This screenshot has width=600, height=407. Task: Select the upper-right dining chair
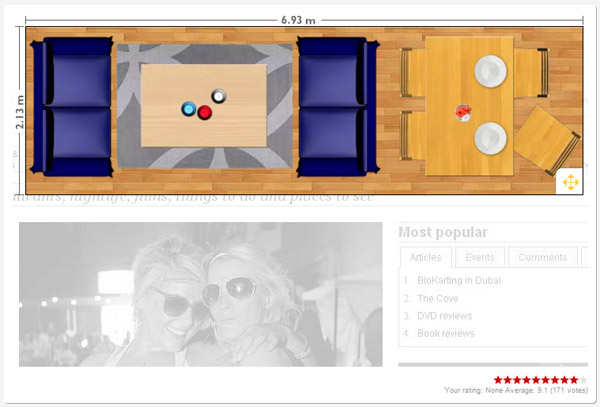coord(532,73)
